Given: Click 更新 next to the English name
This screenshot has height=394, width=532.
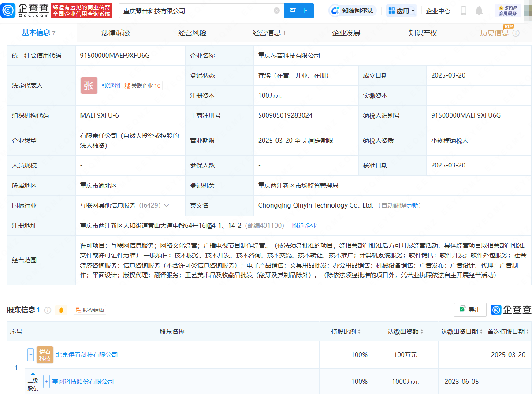Looking at the screenshot, I should click(413, 206).
